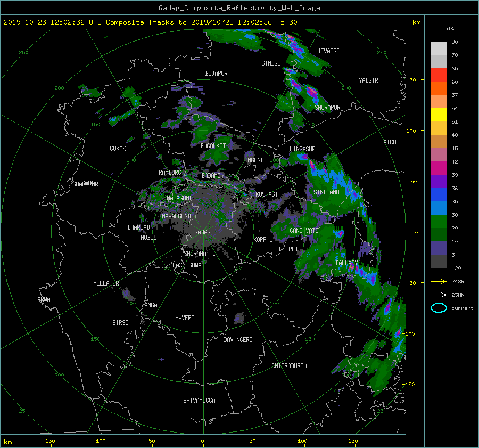The width and height of the screenshot is (479, 448).
Task: Select the SHIRAHATTI city label
Action: 200,254
